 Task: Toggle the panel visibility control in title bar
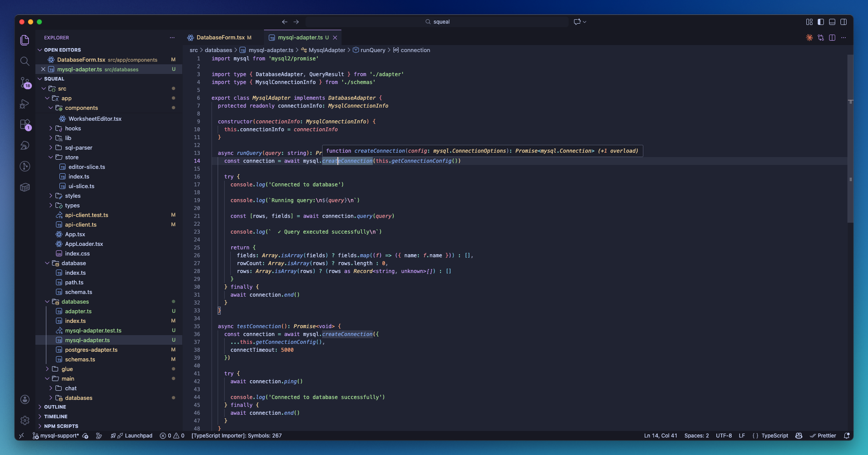(x=832, y=21)
